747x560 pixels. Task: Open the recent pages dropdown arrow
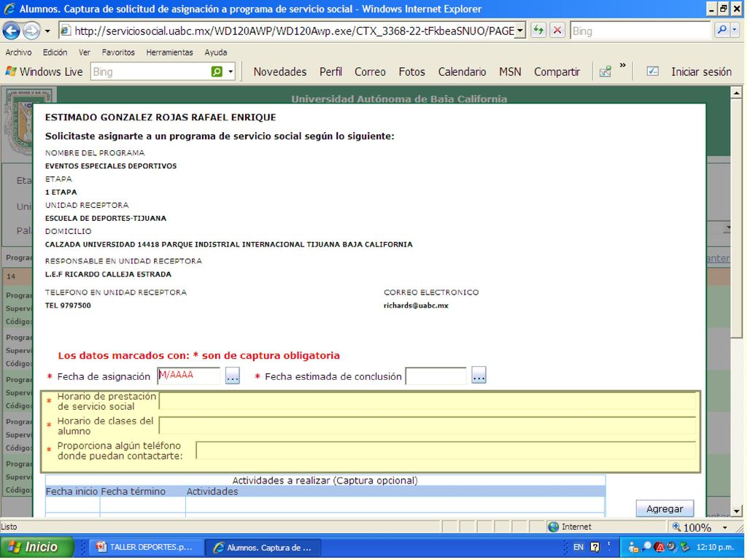pos(47,31)
